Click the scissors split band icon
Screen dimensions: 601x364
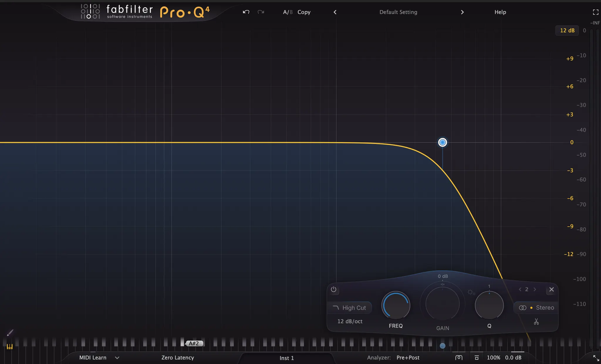[x=536, y=322]
